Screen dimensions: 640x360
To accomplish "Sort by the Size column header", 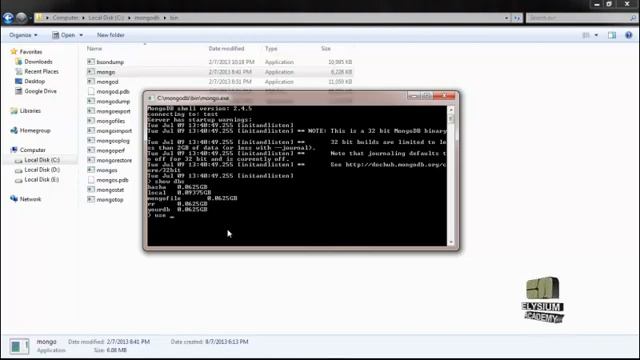I will 326,49.
